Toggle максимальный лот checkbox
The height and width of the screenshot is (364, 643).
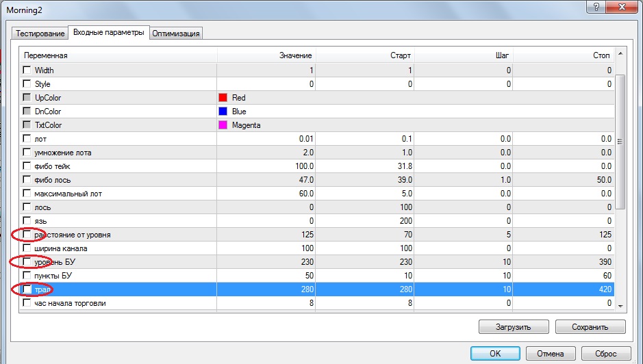coord(27,193)
